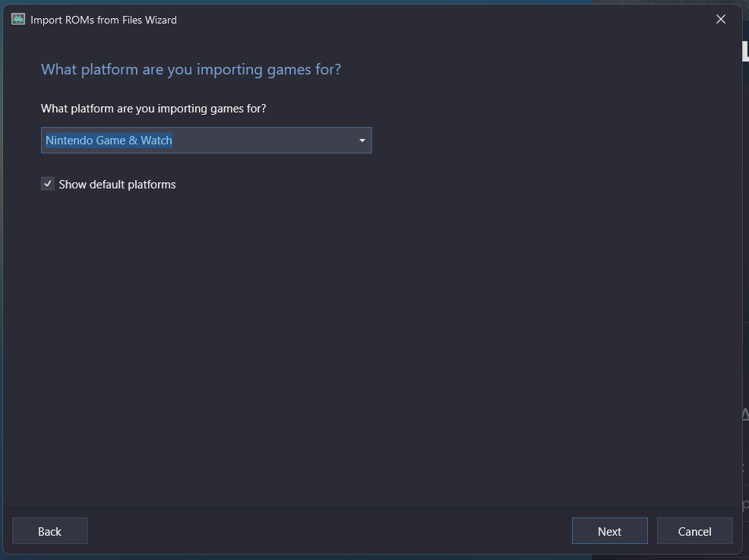The width and height of the screenshot is (749, 560).
Task: Click the white question label above the combo box
Action: [x=153, y=109]
